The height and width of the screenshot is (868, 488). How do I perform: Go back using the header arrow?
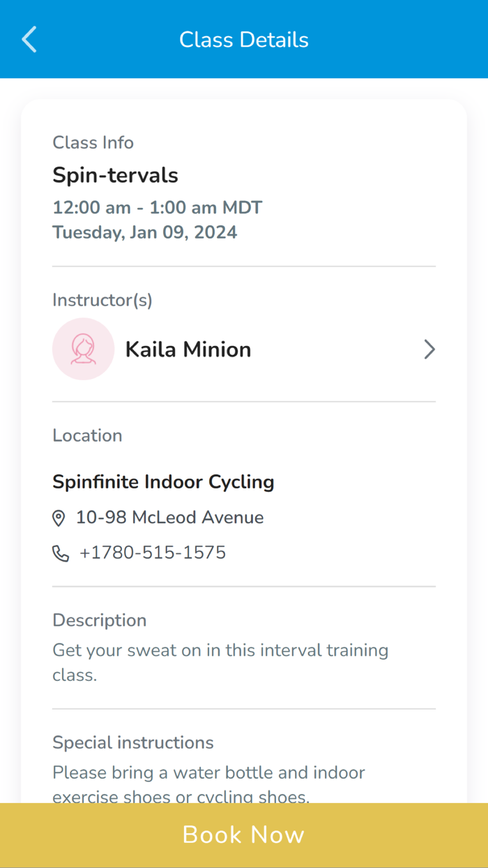coord(29,40)
